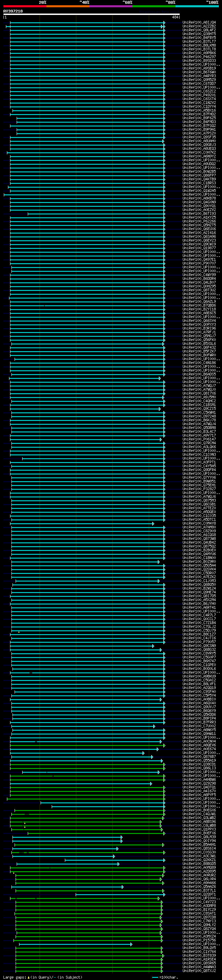
Task: Click the alignment bar for UniRef100_A2ZZB2
Action: click(x=85, y=27)
